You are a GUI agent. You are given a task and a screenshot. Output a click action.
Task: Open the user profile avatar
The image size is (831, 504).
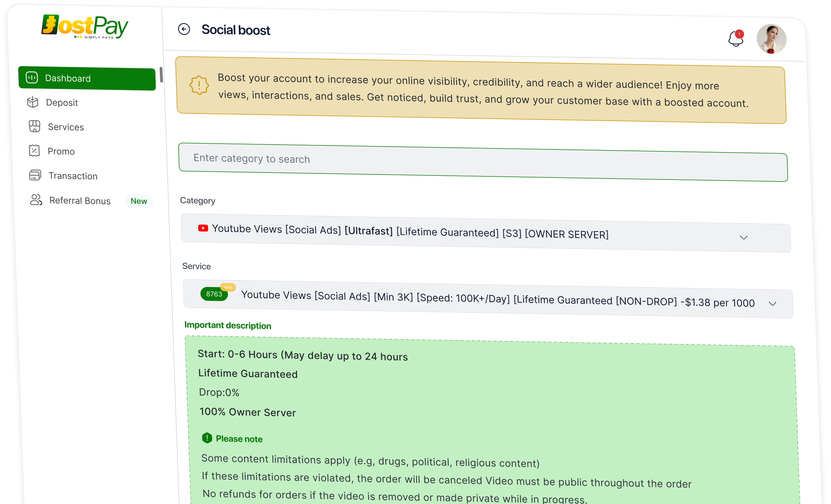tap(771, 39)
